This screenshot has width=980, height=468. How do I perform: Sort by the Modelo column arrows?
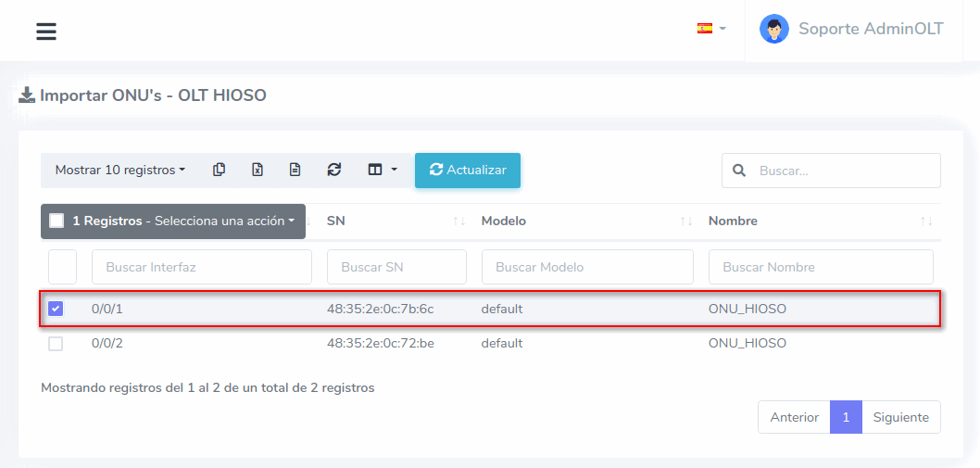click(x=685, y=221)
